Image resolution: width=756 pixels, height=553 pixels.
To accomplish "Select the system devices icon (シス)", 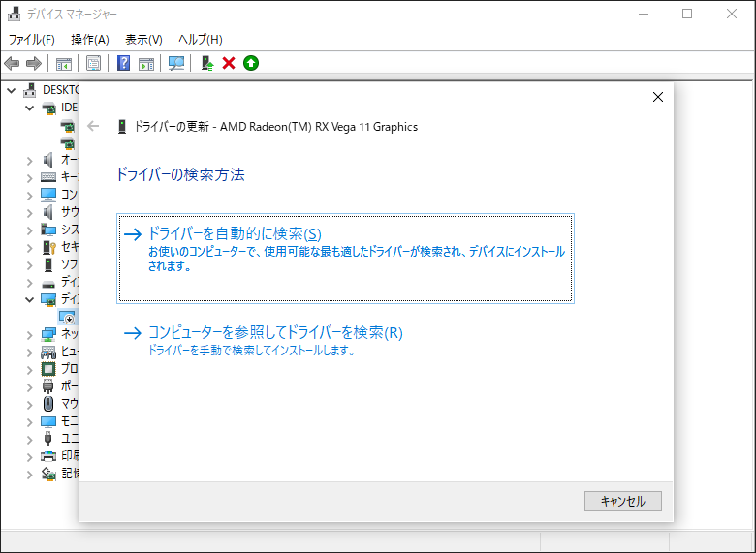I will click(48, 230).
